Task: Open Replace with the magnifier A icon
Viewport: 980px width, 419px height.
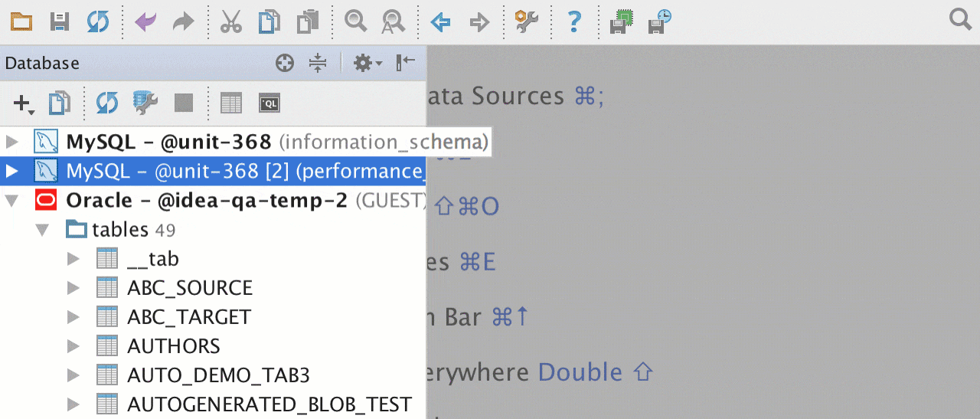Action: (394, 21)
